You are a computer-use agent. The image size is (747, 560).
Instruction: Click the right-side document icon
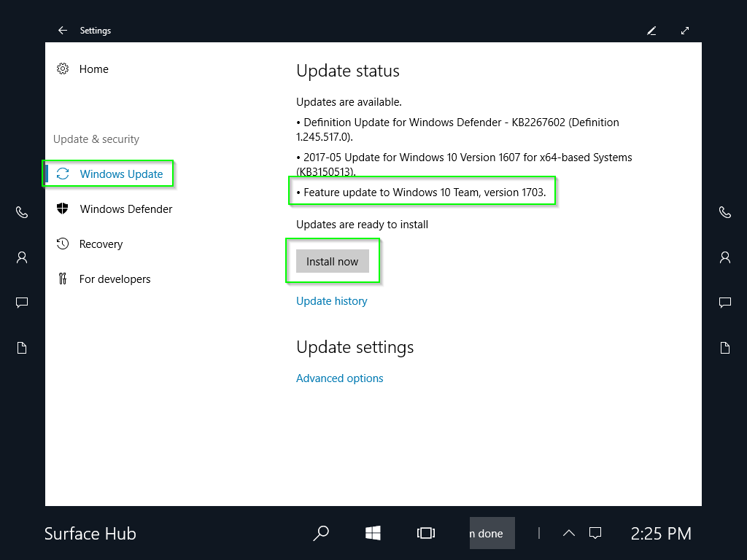[x=725, y=348]
